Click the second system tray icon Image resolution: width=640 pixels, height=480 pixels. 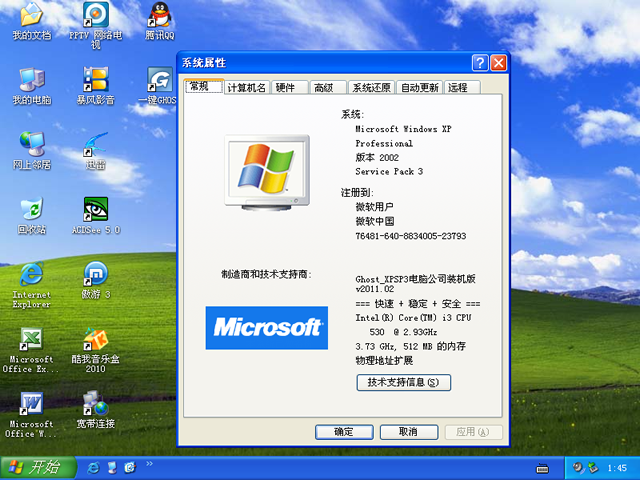click(x=592, y=467)
